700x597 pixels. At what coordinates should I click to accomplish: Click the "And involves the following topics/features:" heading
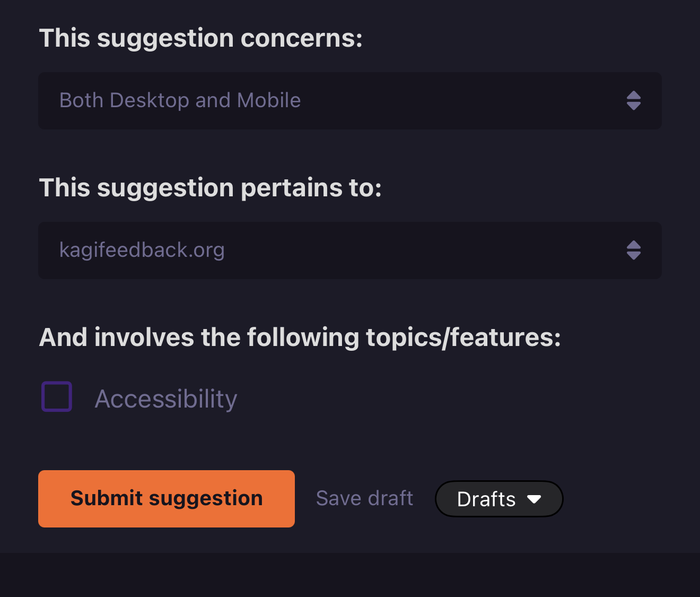pos(300,338)
